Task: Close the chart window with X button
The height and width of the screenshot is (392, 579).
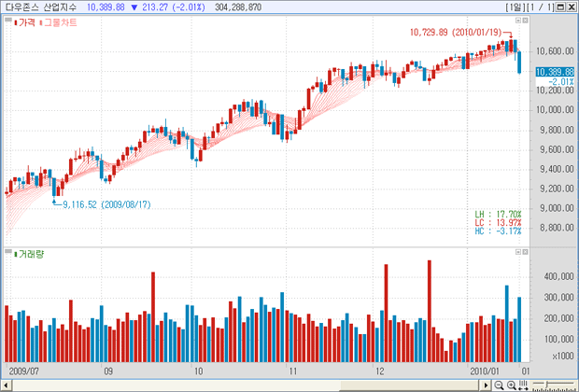Action: 571,7
